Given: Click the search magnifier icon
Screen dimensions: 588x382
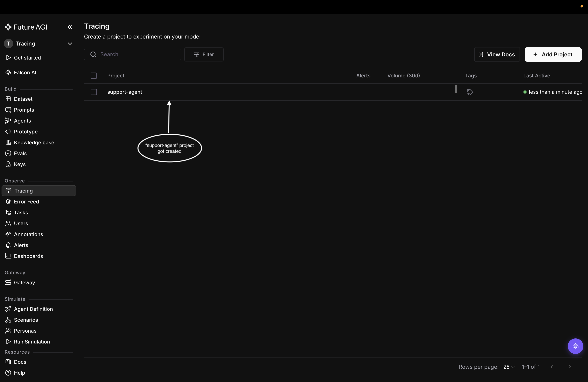Looking at the screenshot, I should pyautogui.click(x=93, y=54).
